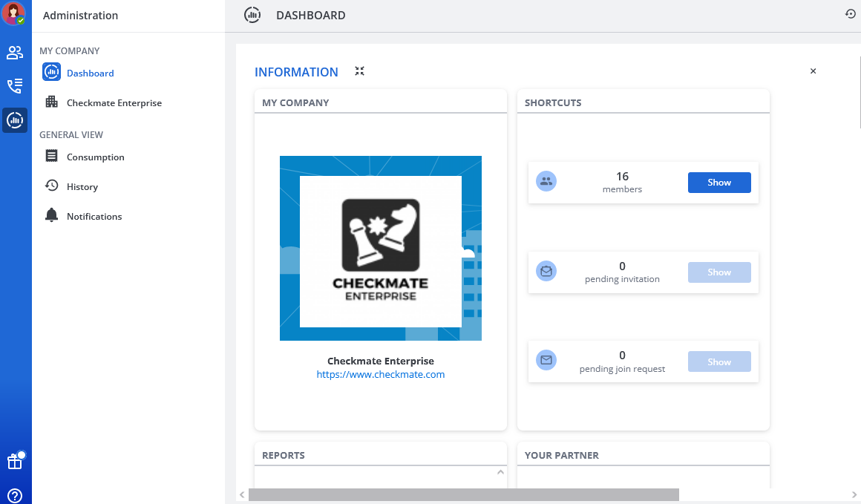Select Dashboard in sidebar menu
This screenshot has height=504, width=861.
(x=90, y=73)
